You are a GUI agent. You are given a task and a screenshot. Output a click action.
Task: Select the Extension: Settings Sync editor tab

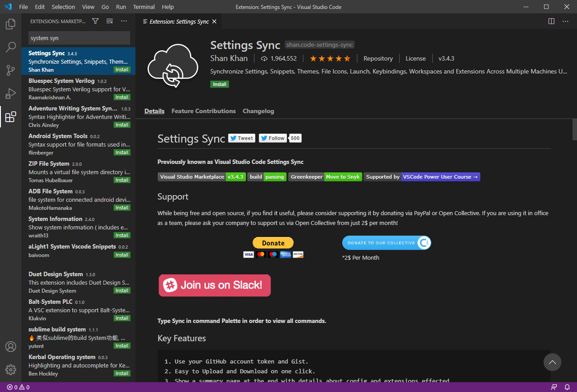pos(178,21)
